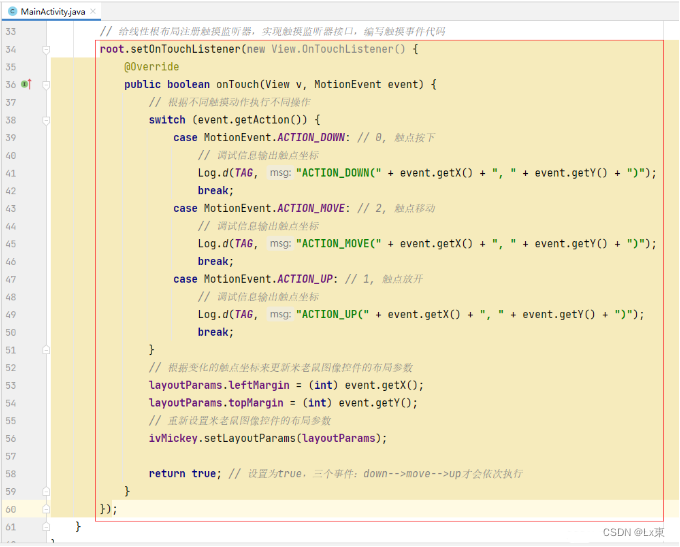The height and width of the screenshot is (547, 680).
Task: Click the Java class icon on MainActivity.java tab
Action: [x=13, y=12]
